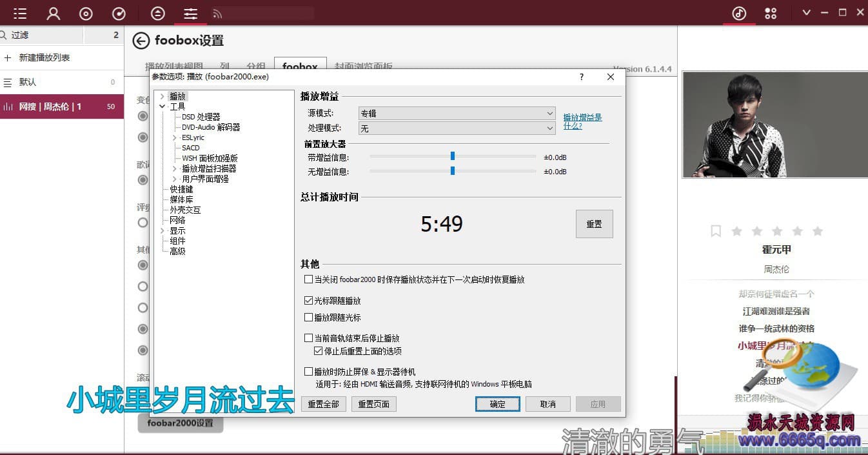The image size is (868, 455).
Task: Go back using the foobox设置 arrow
Action: pyautogui.click(x=141, y=41)
